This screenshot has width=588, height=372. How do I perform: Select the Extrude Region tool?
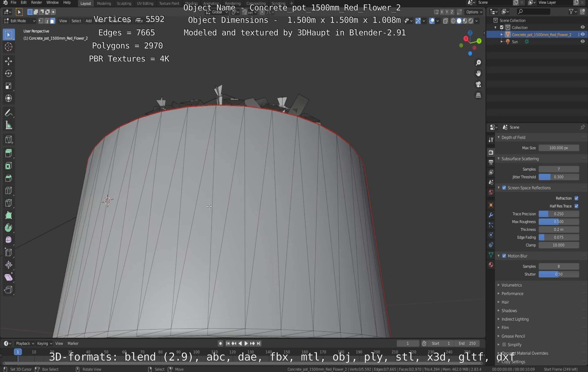click(9, 153)
